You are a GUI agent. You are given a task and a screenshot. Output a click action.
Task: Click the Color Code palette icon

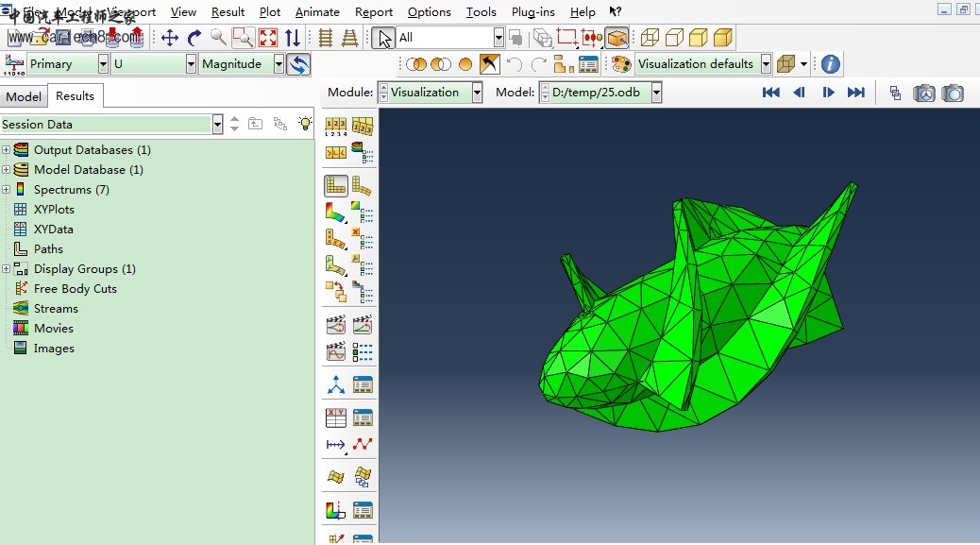(x=620, y=64)
